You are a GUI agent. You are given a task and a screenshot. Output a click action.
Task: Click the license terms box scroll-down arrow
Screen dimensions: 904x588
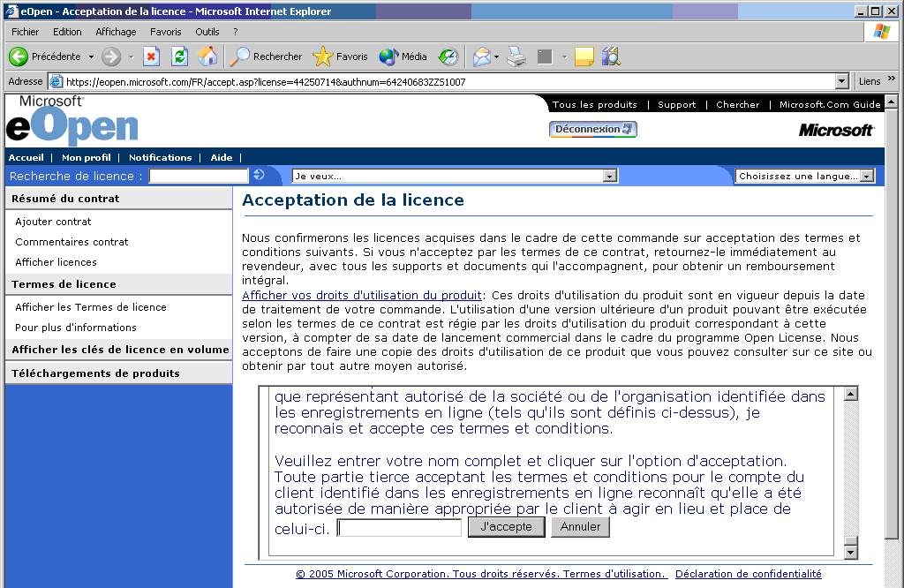(850, 553)
